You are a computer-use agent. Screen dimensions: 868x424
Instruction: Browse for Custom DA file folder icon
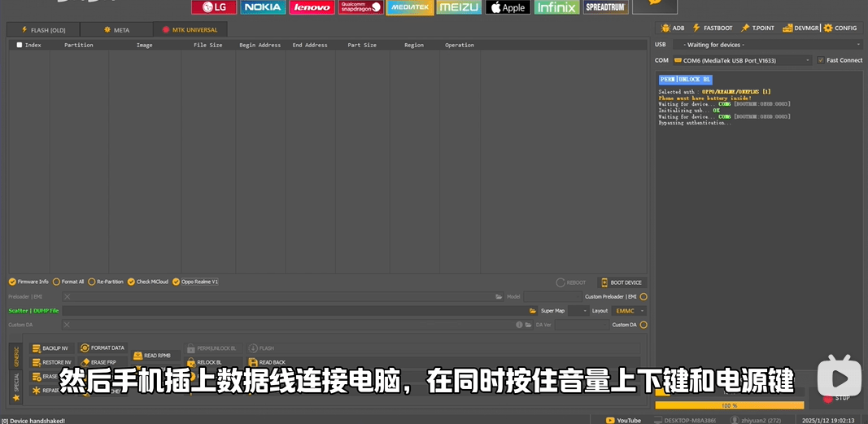[x=528, y=325]
